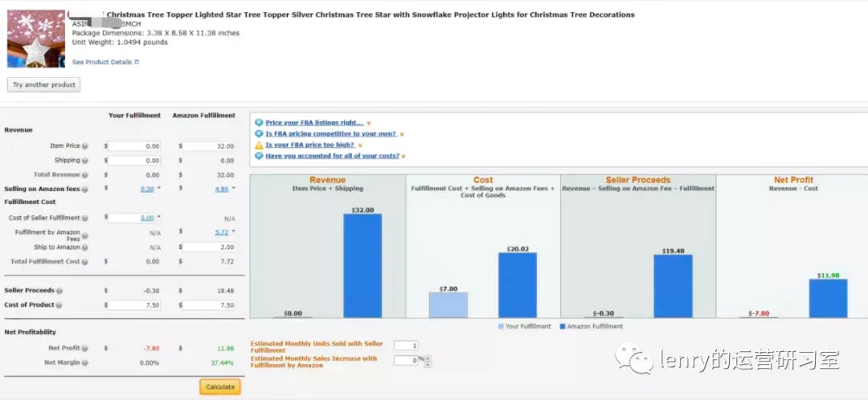Click help icon next to Total Revenue
Viewport: 868px width, 400px height.
pyautogui.click(x=85, y=175)
